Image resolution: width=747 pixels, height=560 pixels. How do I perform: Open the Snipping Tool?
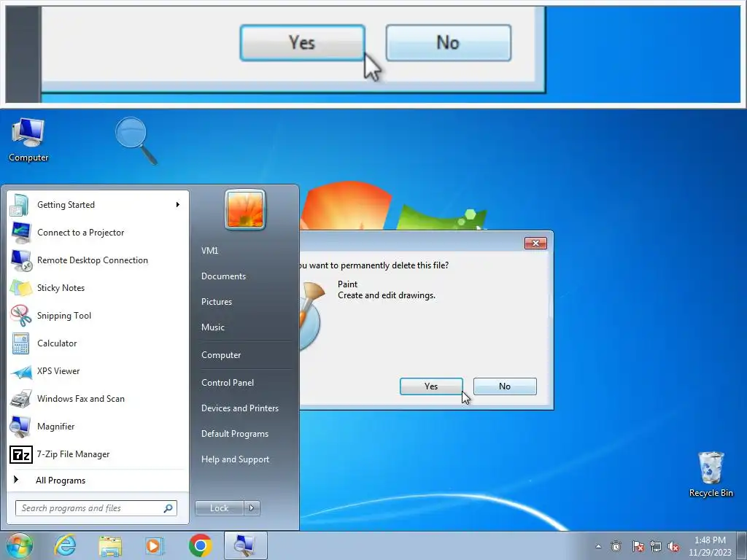[98, 315]
